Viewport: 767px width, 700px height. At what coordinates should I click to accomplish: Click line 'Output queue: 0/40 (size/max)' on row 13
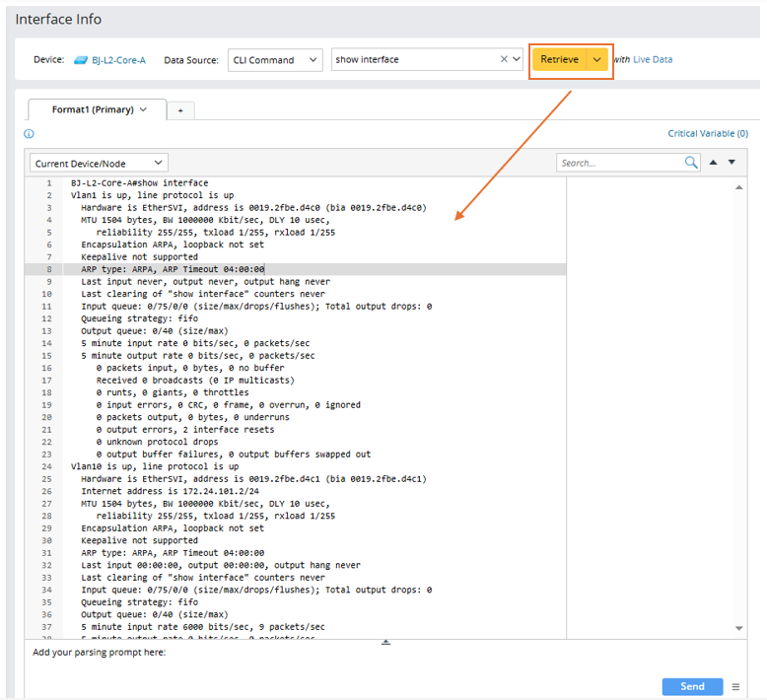[x=155, y=330]
